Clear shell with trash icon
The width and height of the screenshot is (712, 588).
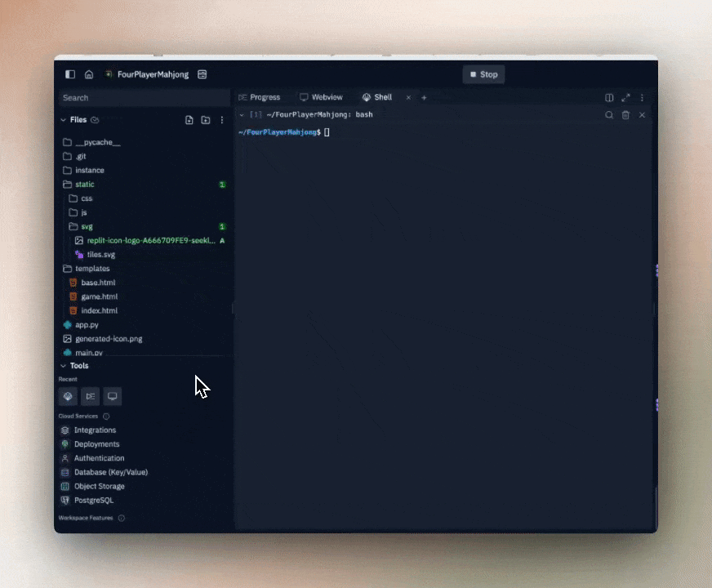pos(625,115)
